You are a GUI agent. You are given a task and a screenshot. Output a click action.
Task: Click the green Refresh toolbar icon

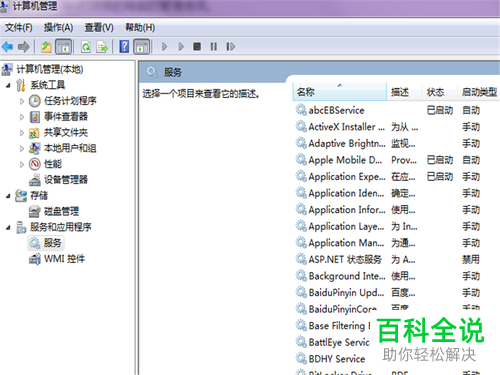[86, 47]
